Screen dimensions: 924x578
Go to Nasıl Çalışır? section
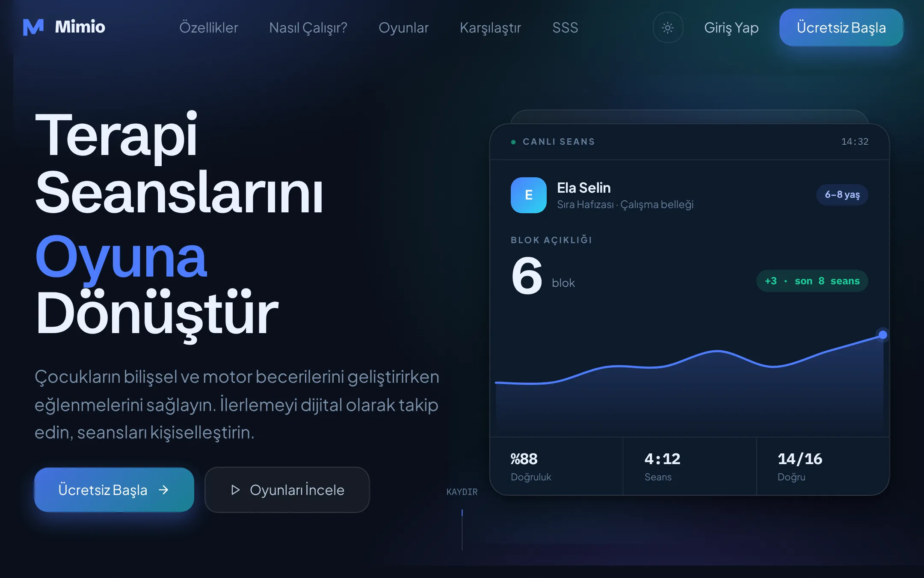(308, 28)
